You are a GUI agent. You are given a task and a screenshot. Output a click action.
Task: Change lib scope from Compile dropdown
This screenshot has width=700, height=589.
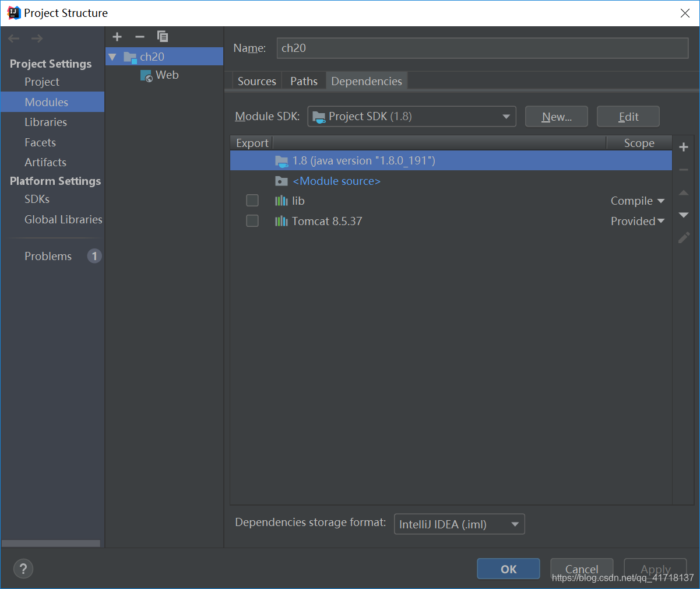coord(637,201)
